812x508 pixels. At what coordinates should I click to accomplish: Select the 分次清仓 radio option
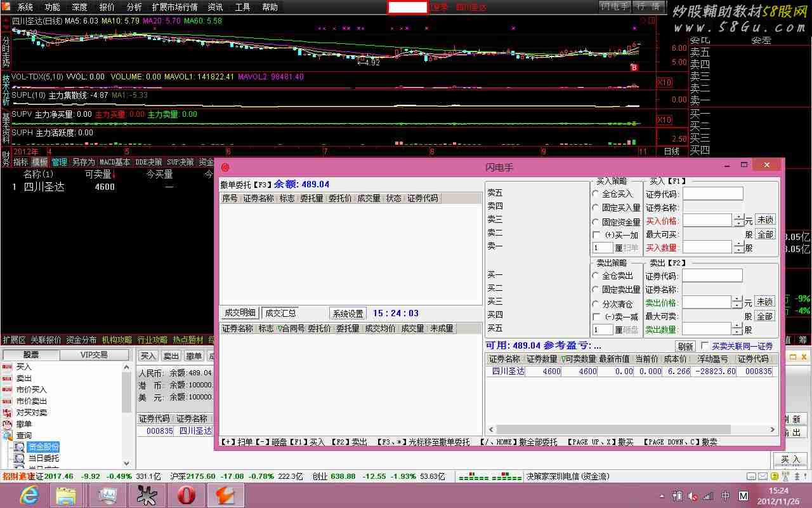pos(596,304)
